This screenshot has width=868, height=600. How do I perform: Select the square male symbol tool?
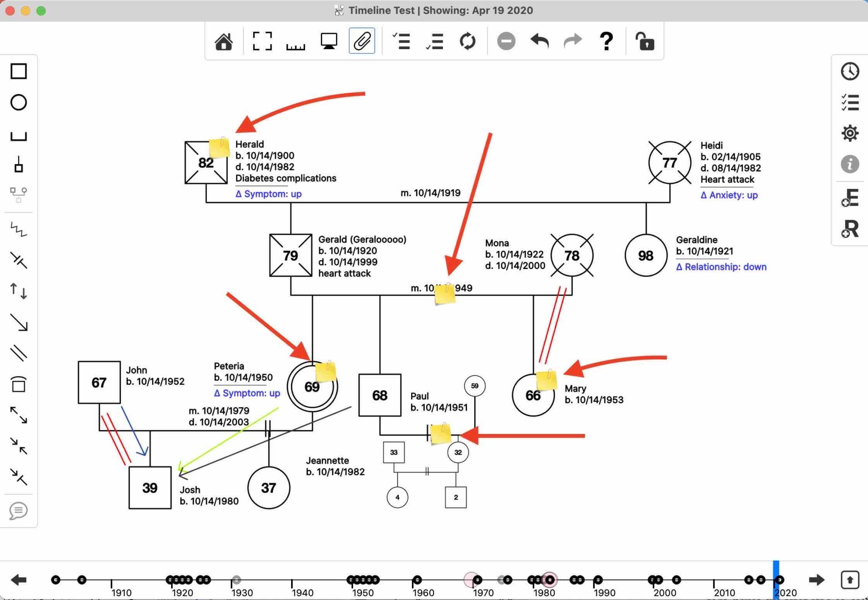19,72
